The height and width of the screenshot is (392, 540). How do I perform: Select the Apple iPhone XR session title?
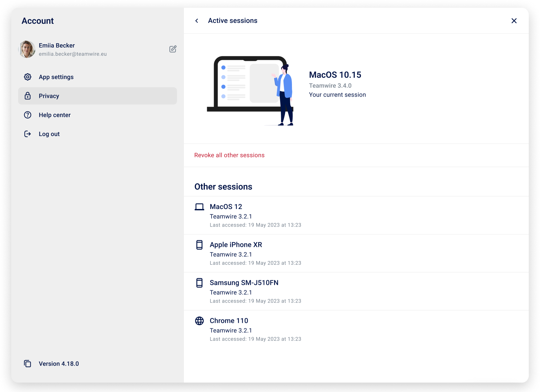[x=236, y=245]
